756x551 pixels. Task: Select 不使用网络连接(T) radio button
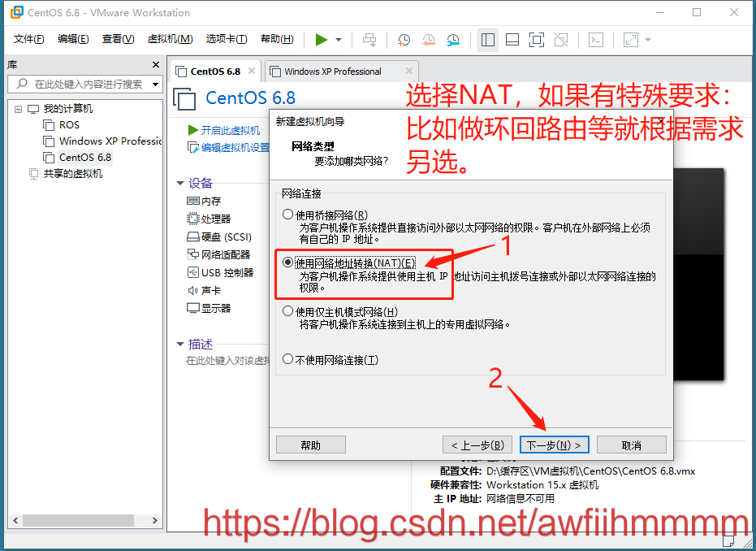click(287, 359)
